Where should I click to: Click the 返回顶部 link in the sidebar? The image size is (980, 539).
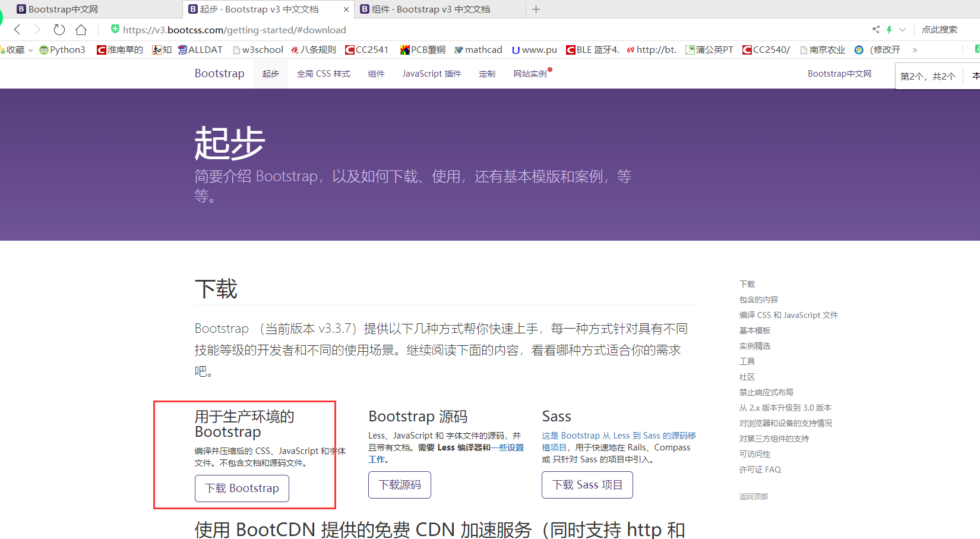(x=753, y=496)
